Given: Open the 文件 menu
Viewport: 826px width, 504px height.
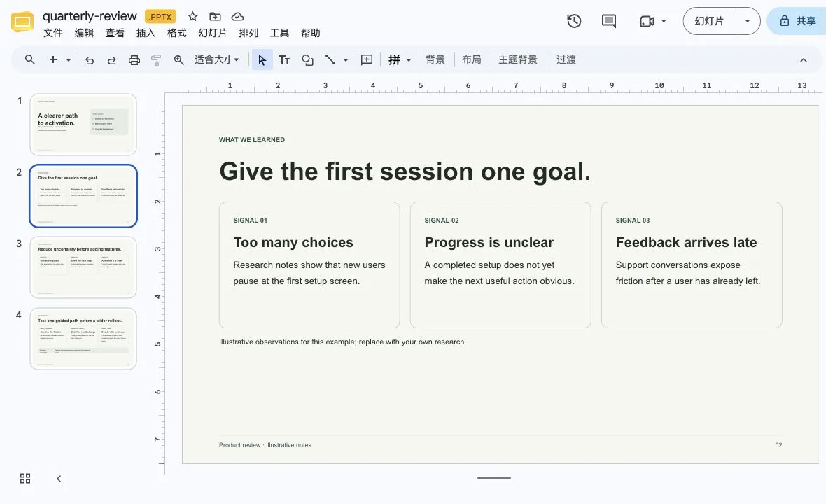Looking at the screenshot, I should pos(52,33).
